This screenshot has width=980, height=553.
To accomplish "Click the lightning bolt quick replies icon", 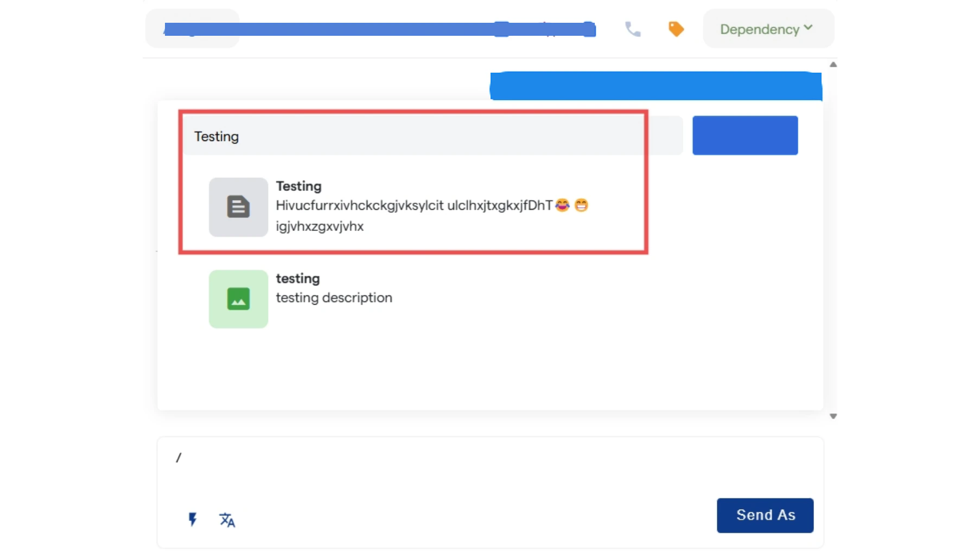I will 192,519.
